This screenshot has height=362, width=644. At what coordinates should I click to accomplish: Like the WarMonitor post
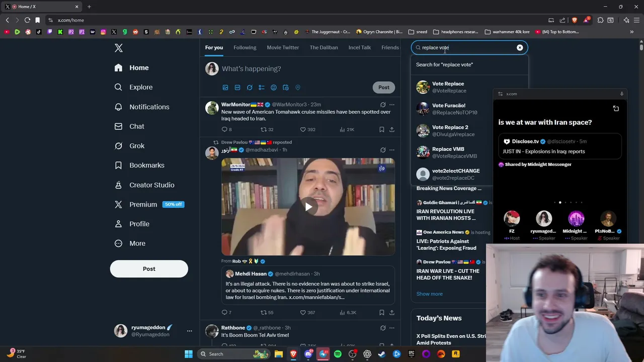click(x=307, y=130)
